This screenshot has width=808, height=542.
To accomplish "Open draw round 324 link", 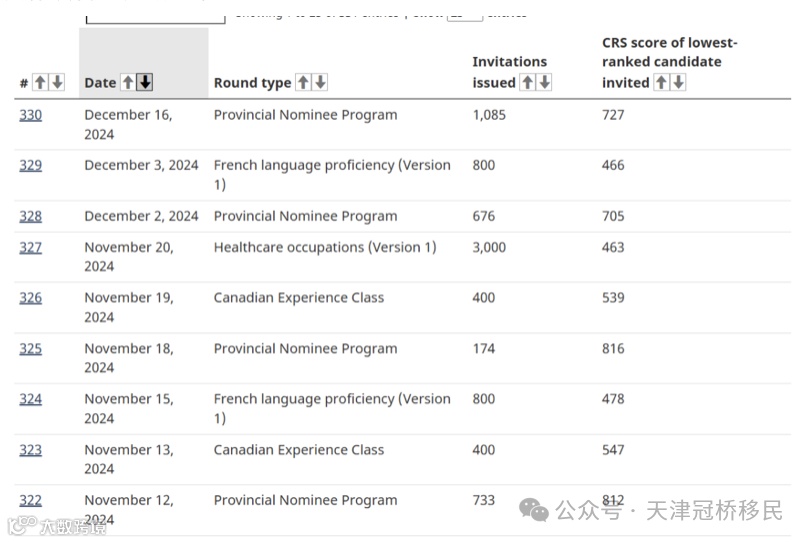I will pyautogui.click(x=31, y=399).
